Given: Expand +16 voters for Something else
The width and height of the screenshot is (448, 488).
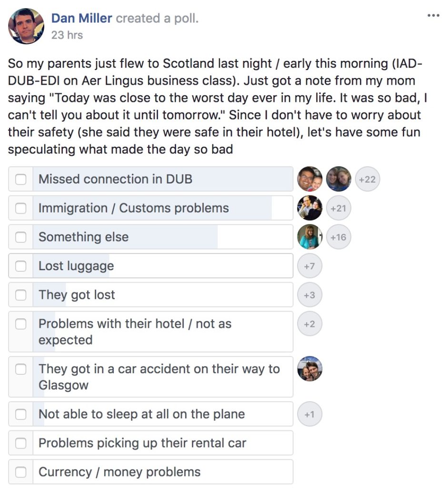Looking at the screenshot, I should tap(338, 237).
